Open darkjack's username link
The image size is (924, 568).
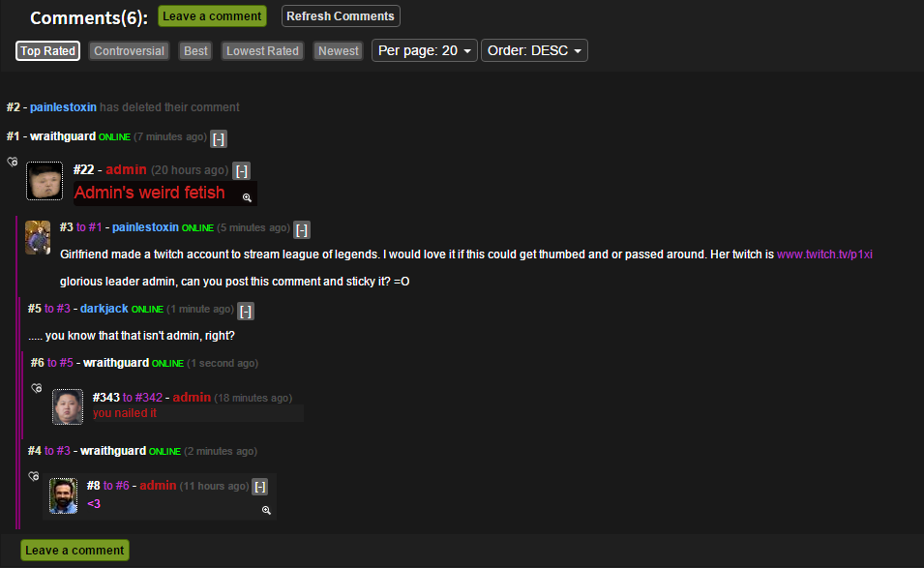(x=104, y=308)
